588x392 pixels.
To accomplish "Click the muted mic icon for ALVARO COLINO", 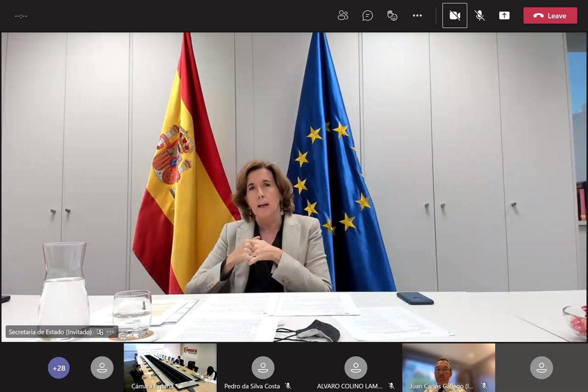I will click(392, 386).
